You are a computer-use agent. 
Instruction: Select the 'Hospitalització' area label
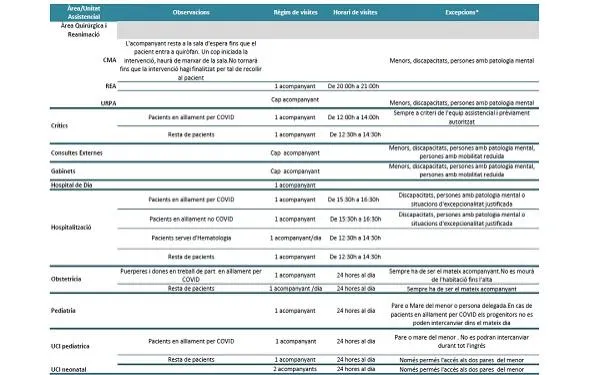point(71,227)
